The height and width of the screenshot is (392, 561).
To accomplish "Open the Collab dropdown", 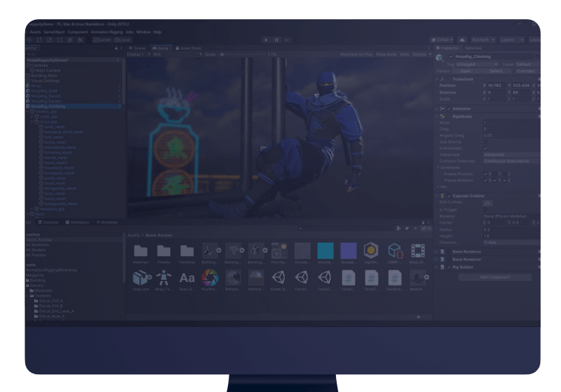I will pyautogui.click(x=443, y=40).
